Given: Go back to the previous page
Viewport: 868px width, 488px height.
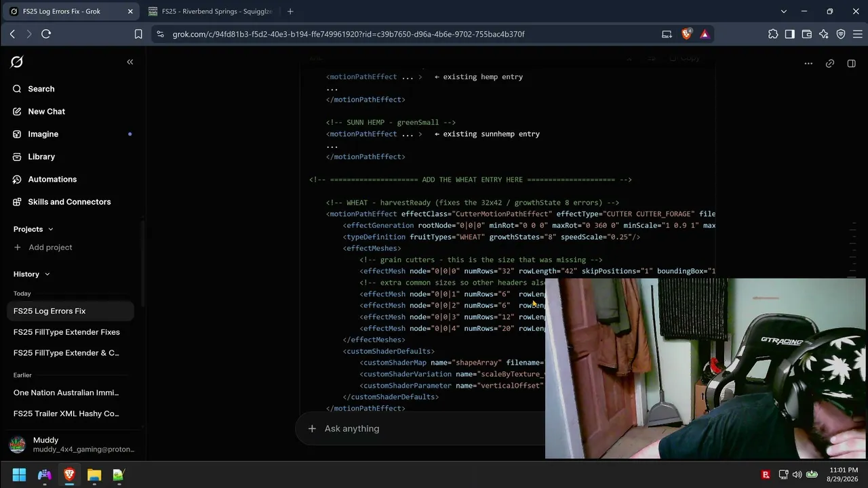Looking at the screenshot, I should pyautogui.click(x=12, y=34).
